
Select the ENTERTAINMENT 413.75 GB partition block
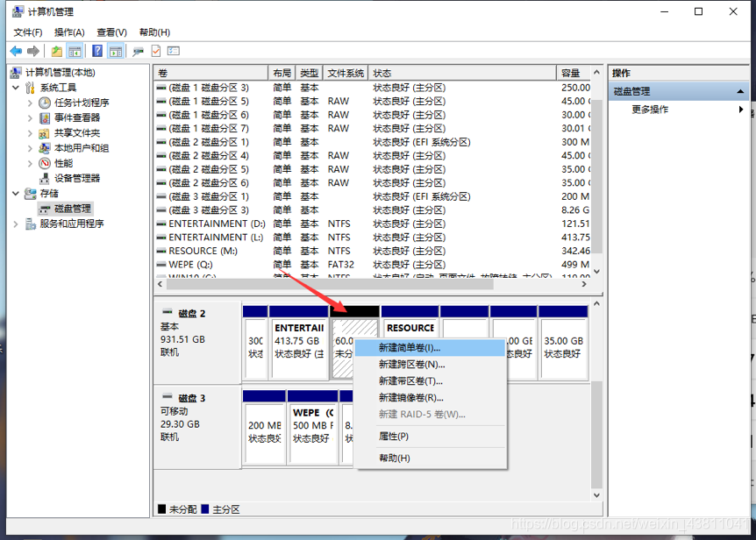coord(299,343)
